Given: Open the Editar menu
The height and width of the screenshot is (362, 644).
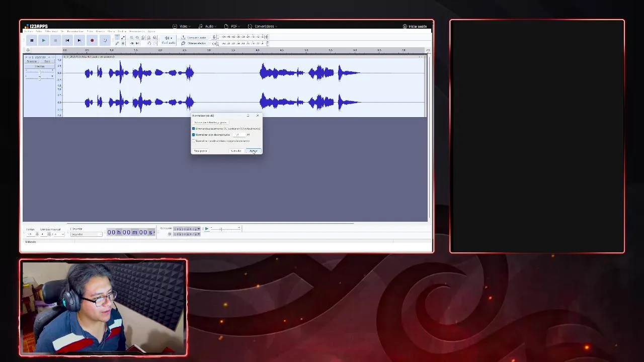Looking at the screenshot, I should tap(39, 31).
